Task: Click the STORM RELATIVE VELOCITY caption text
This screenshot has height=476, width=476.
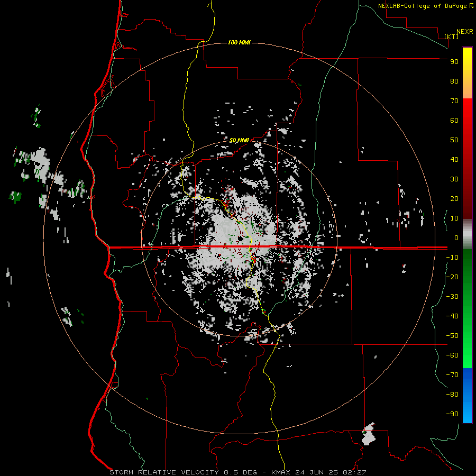Action: [x=164, y=472]
